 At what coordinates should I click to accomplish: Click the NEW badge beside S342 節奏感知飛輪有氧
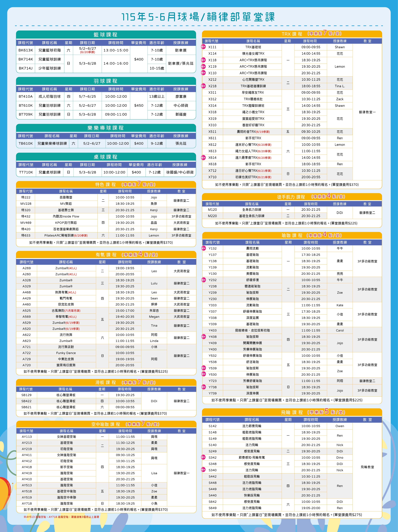tap(203, 457)
